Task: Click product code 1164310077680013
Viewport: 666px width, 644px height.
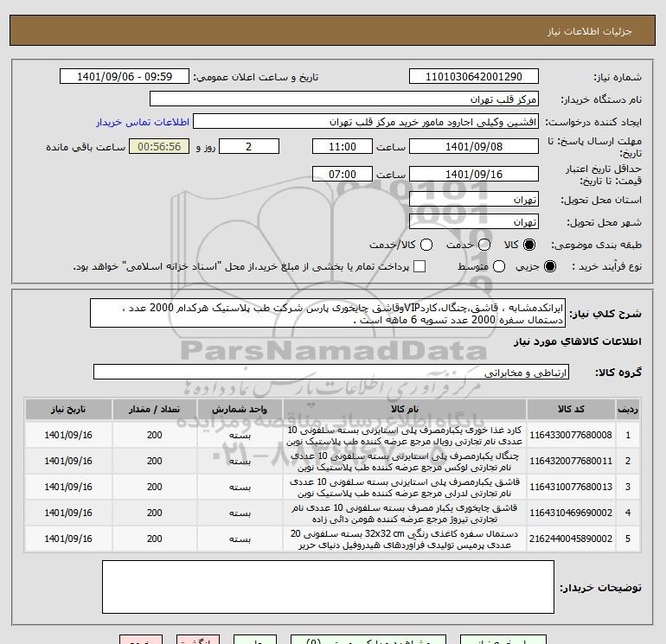Action: click(x=571, y=487)
